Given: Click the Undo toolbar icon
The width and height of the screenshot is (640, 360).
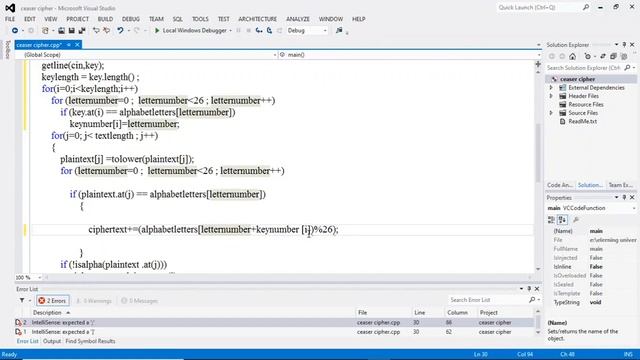Looking at the screenshot, I should click(x=120, y=31).
